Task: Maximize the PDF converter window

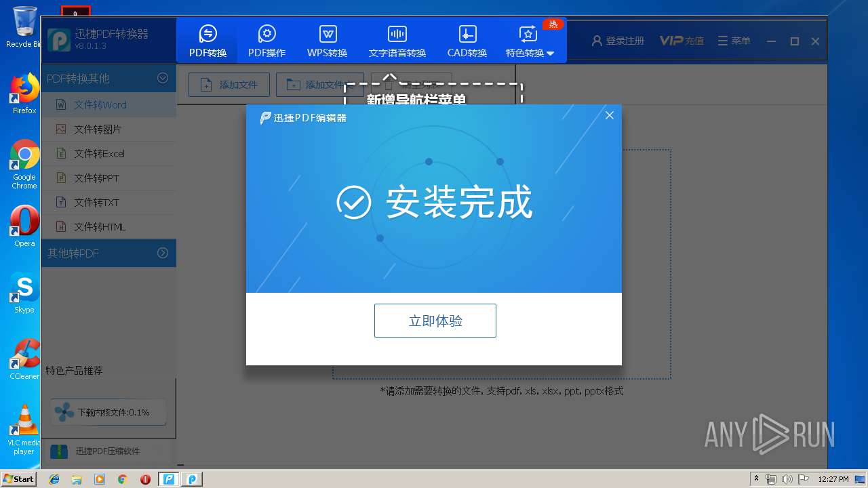Action: pyautogui.click(x=795, y=41)
